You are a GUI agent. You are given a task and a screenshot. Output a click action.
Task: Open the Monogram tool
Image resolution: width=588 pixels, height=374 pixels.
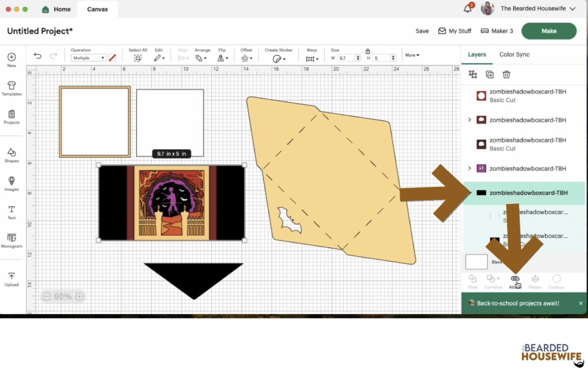coord(11,241)
